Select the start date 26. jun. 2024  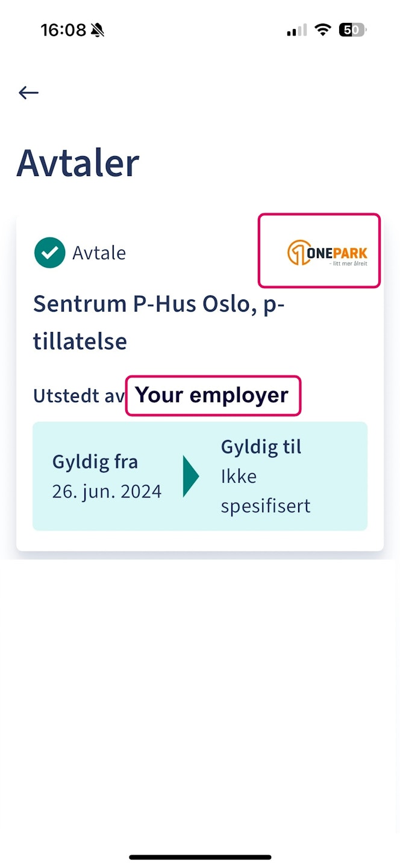[x=107, y=491]
